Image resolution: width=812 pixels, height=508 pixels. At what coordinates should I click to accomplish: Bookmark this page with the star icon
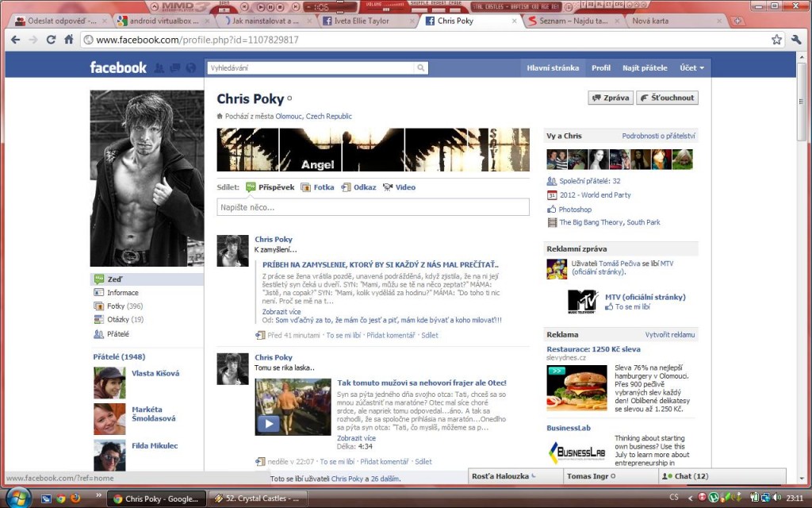point(776,40)
